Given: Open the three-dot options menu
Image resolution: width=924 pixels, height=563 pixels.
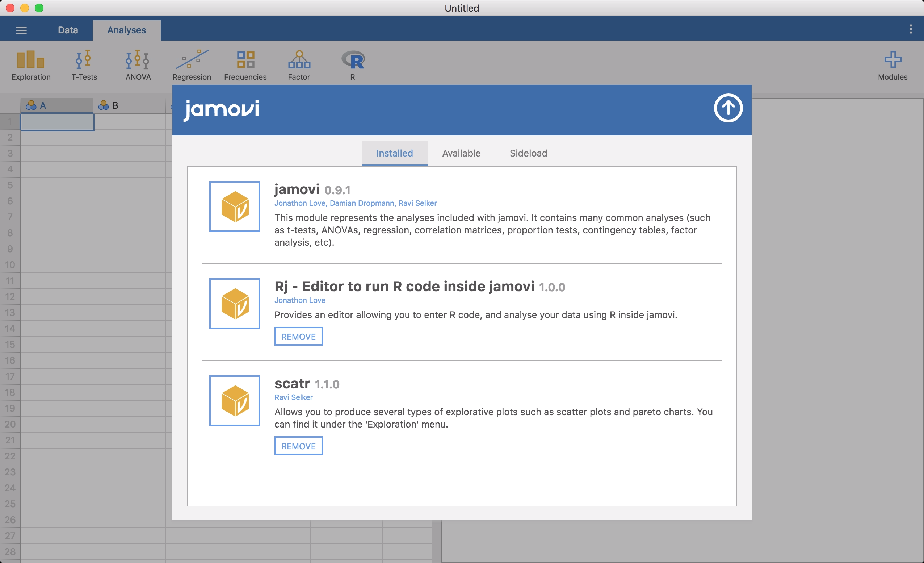Looking at the screenshot, I should 911,29.
